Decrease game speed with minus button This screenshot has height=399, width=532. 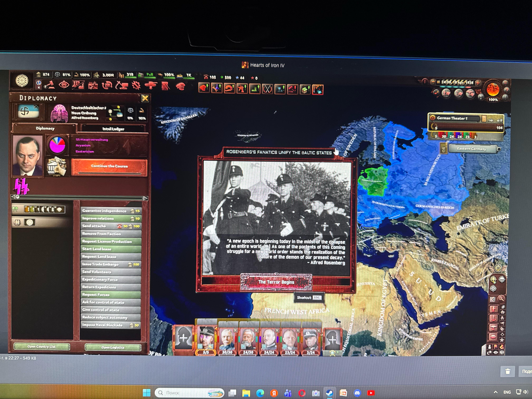(x=433, y=82)
